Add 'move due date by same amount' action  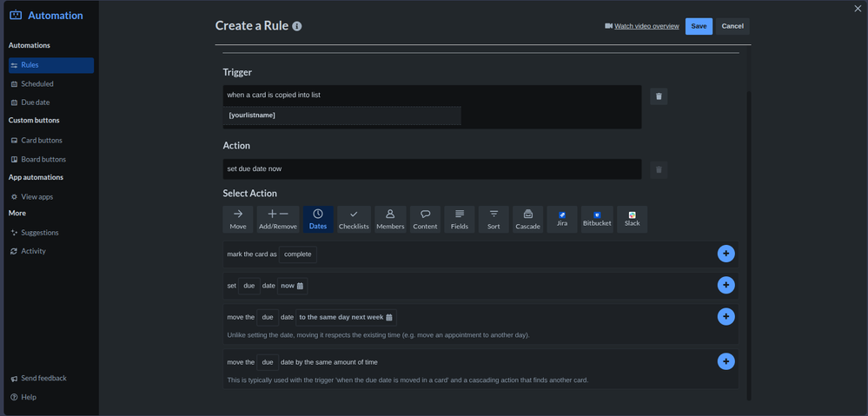(726, 361)
